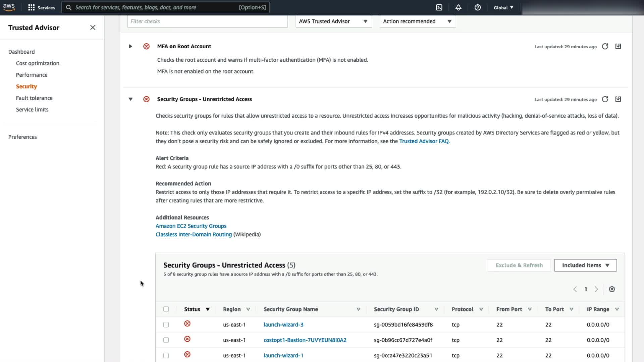The width and height of the screenshot is (644, 362).
Task: Open table preferences gear icon
Action: (612, 289)
